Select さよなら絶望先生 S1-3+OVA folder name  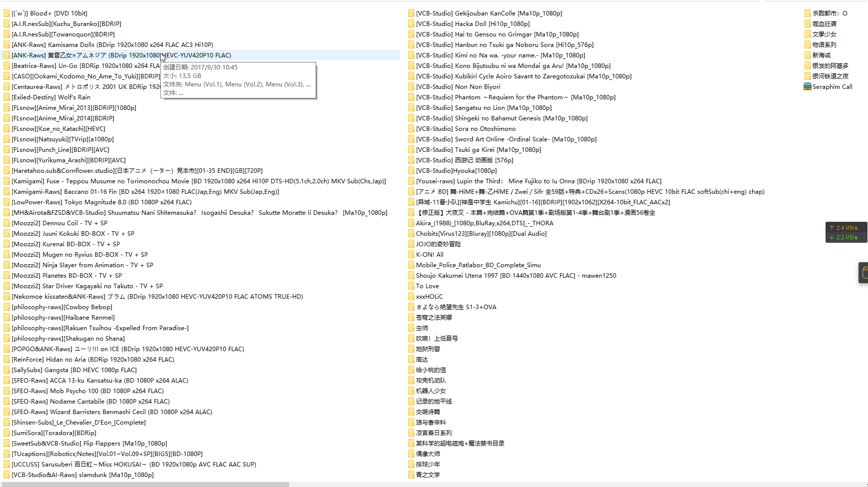456,307
